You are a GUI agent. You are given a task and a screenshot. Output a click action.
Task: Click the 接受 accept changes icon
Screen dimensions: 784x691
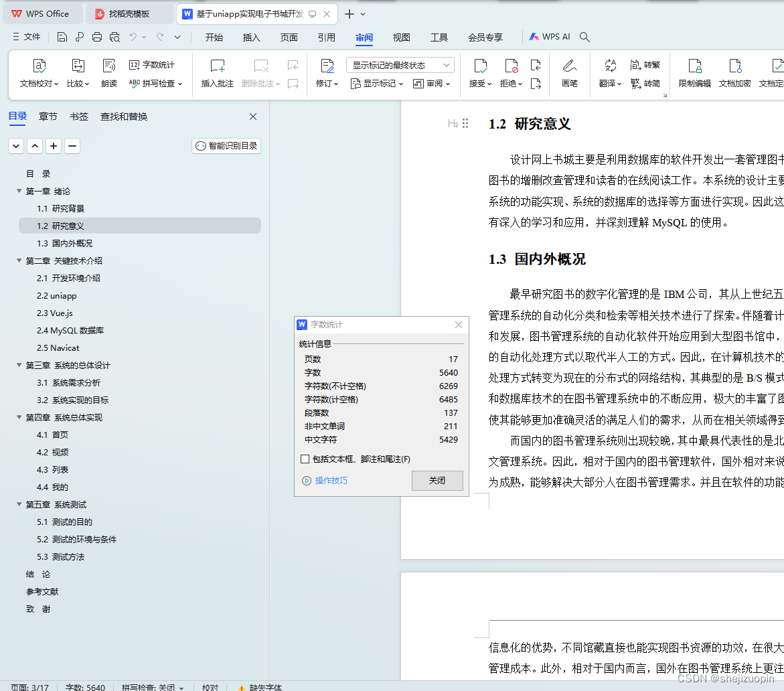481,66
